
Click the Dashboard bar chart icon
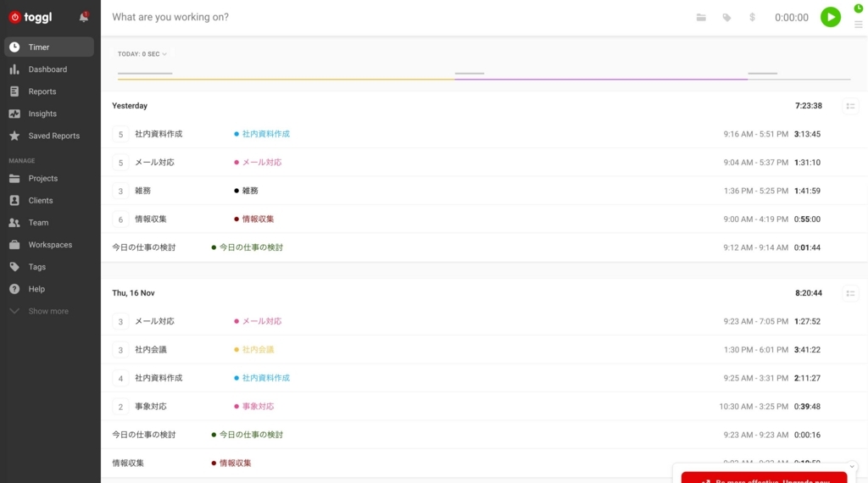[x=14, y=69]
